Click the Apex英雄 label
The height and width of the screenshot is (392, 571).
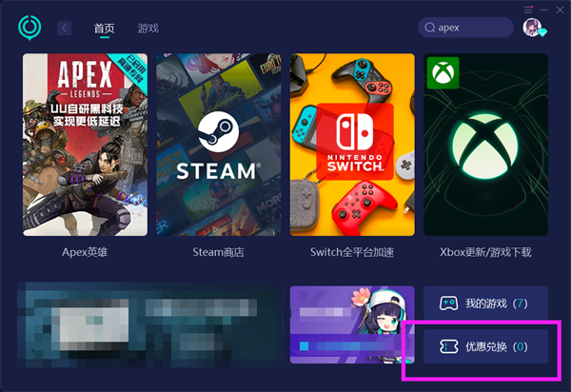click(85, 252)
